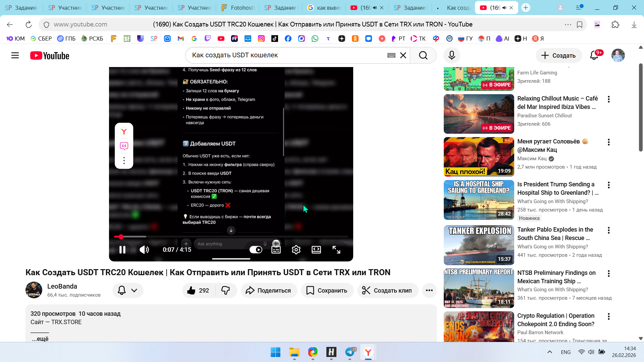
Task: Toggle subtitles button in video player
Action: coord(276,250)
